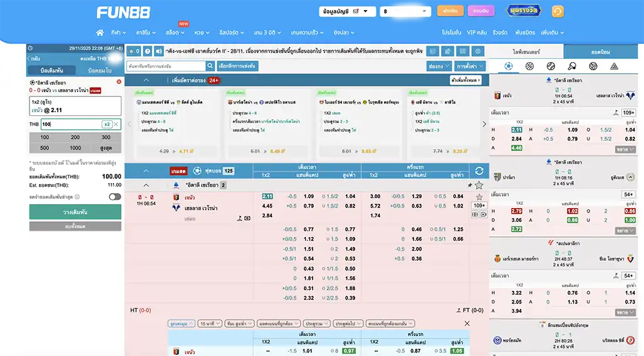Select the table tennis paddle icon
Image resolution: width=644 pixels, height=356 pixels.
tap(572, 66)
